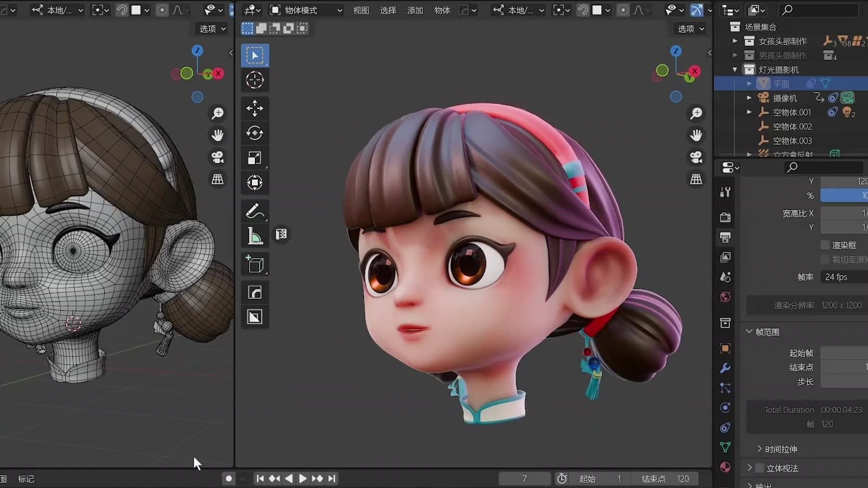
Task: Open the 标记 timeline menu
Action: [26, 479]
